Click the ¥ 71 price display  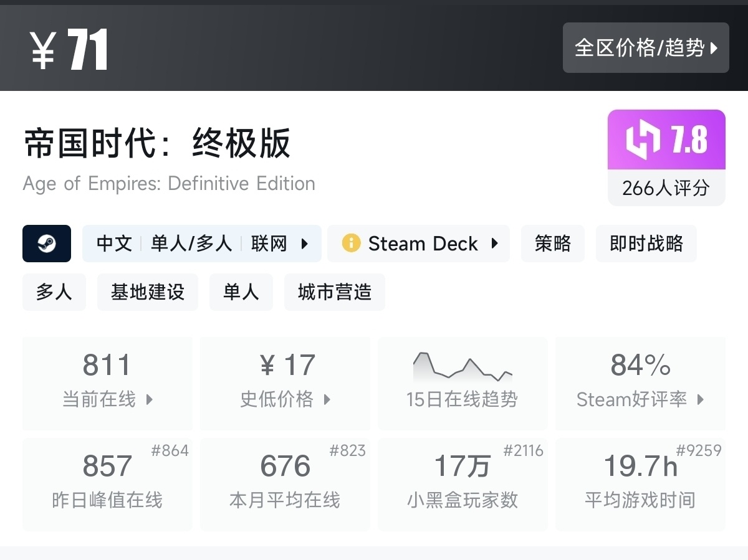69,50
